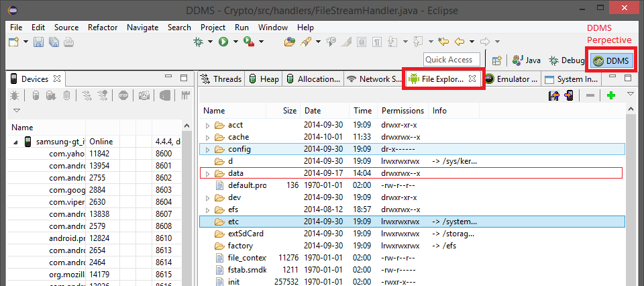The width and height of the screenshot is (644, 286).
Task: Switch to the Threads tab
Action: point(222,79)
